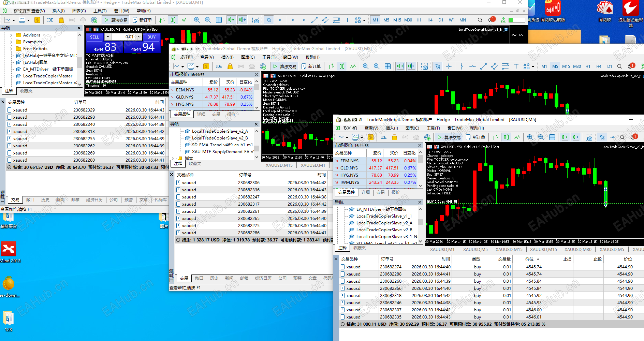644x341 pixels.
Task: Expand the Advisors folder in the navigator
Action: [11, 35]
